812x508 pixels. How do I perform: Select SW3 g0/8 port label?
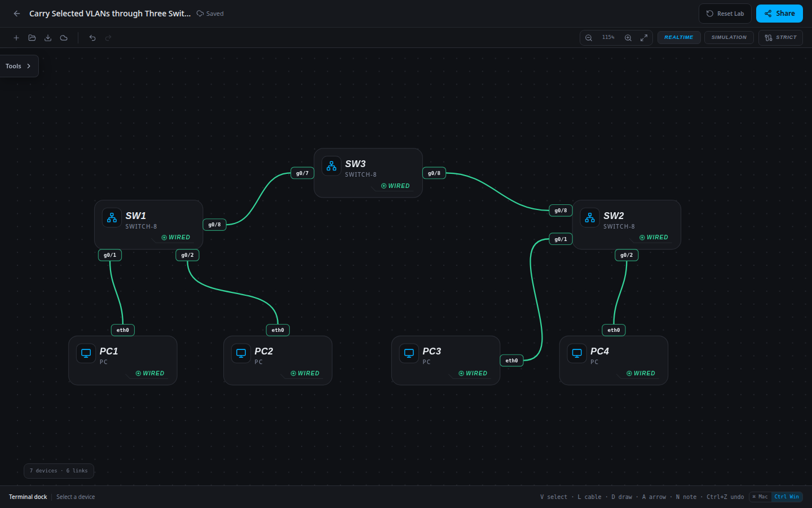[434, 173]
